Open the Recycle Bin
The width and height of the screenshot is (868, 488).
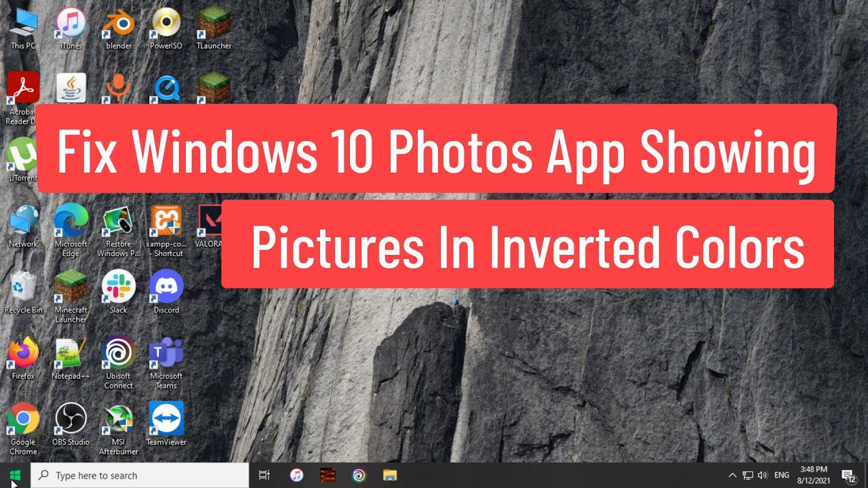pos(23,292)
